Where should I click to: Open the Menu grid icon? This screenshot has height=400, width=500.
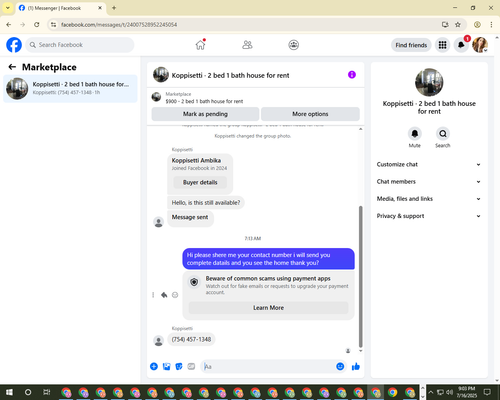point(442,45)
